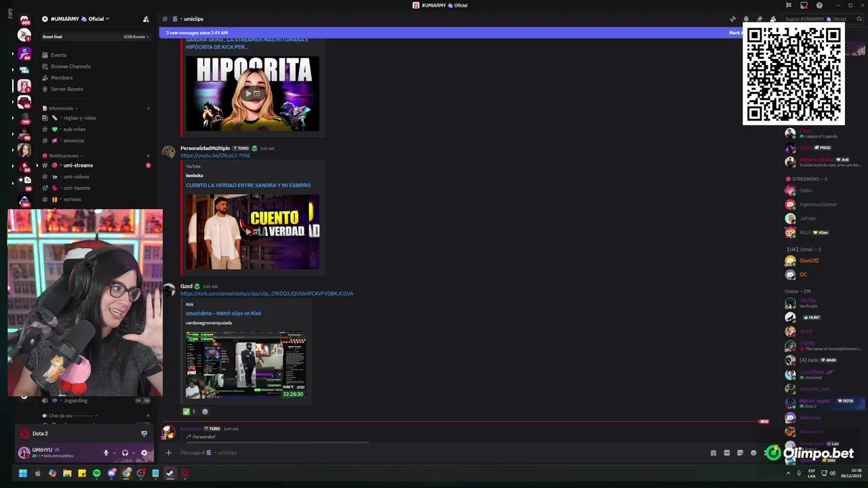Add voice channel via Chat de voz plus
Viewport: 868px width, 488px height.
(x=148, y=415)
